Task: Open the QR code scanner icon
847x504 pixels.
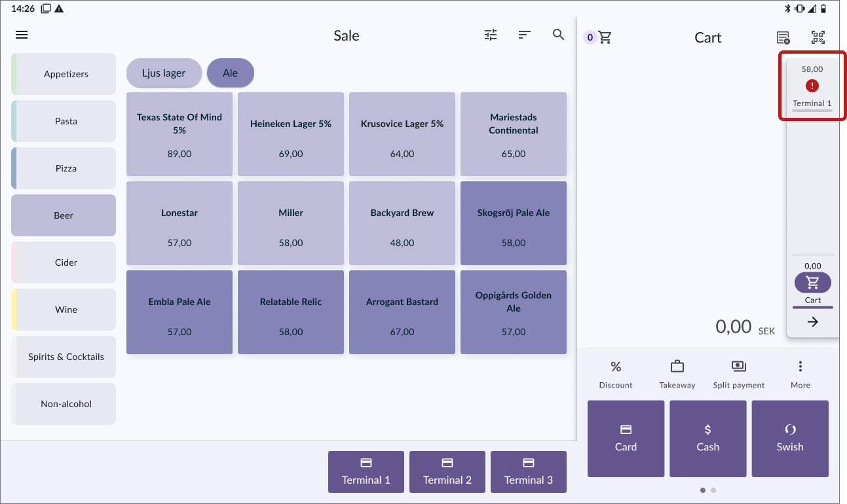Action: [x=818, y=37]
